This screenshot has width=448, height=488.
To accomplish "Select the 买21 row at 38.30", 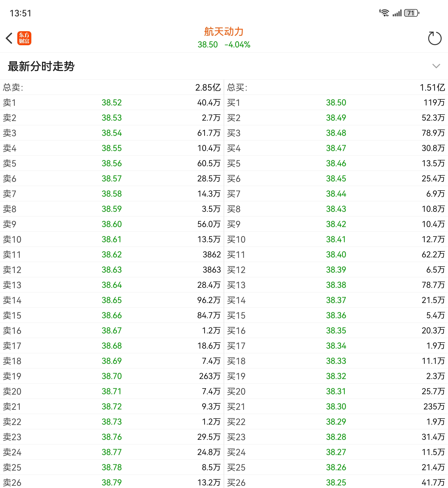I will coord(336,407).
